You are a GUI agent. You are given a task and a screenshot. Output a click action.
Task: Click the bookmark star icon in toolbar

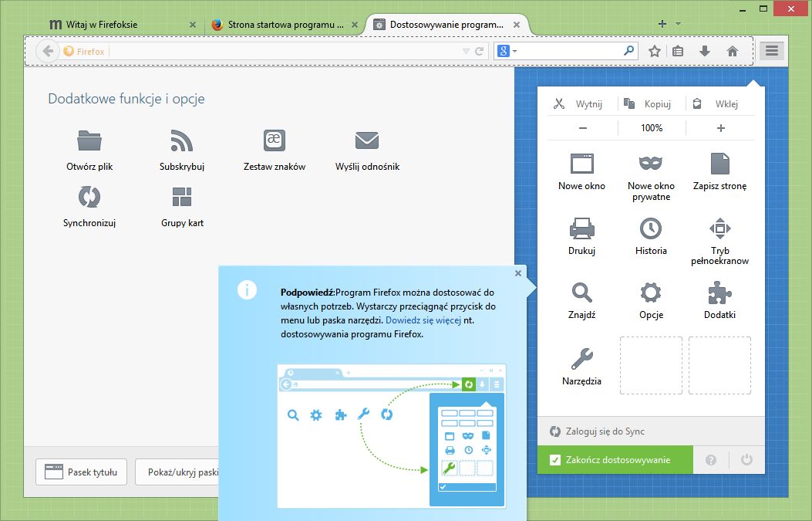[655, 51]
